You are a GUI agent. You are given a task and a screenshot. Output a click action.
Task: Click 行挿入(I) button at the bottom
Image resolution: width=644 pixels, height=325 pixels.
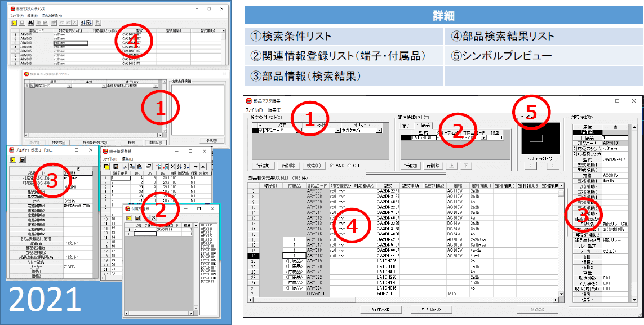point(381,309)
